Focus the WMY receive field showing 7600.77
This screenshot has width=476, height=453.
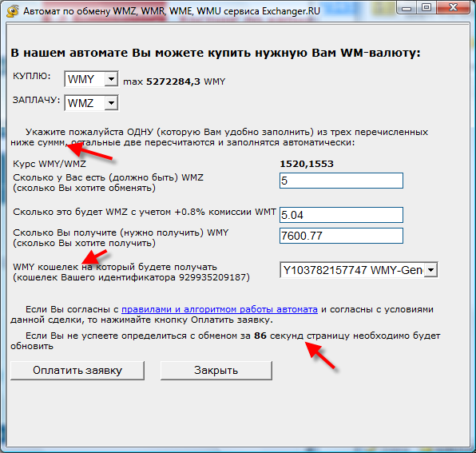[x=341, y=236]
